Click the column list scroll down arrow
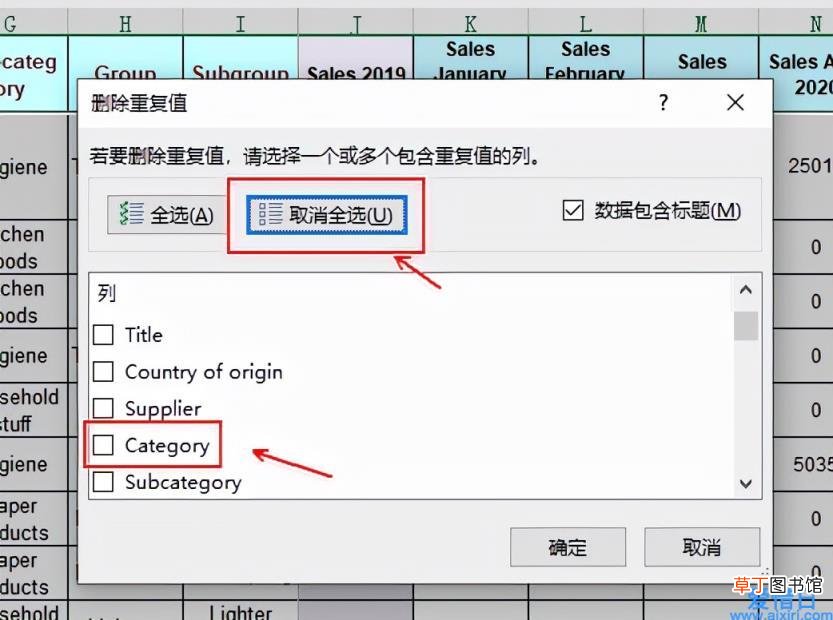Screen dimensions: 833x620 746,484
